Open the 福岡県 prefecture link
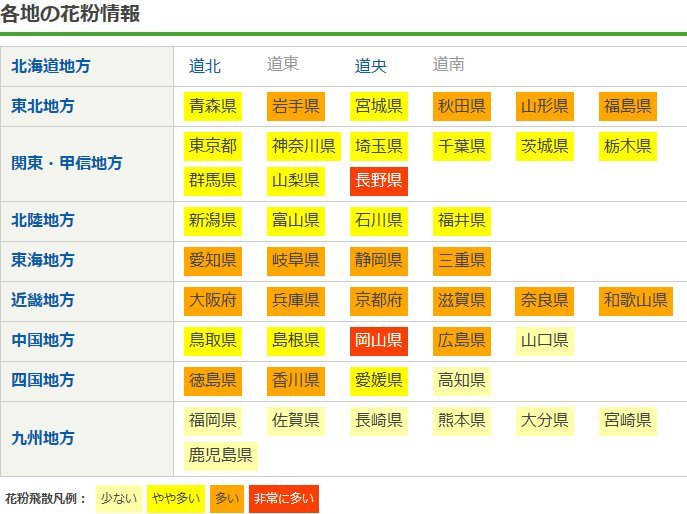 click(213, 420)
